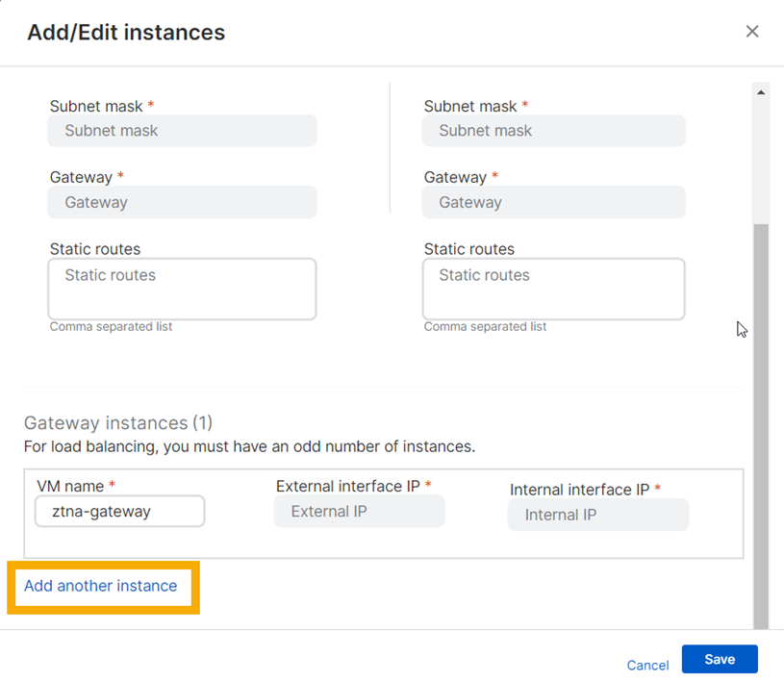Click the left Subnet mask input field
Viewport: 784px width, 682px height.
pyautogui.click(x=182, y=131)
